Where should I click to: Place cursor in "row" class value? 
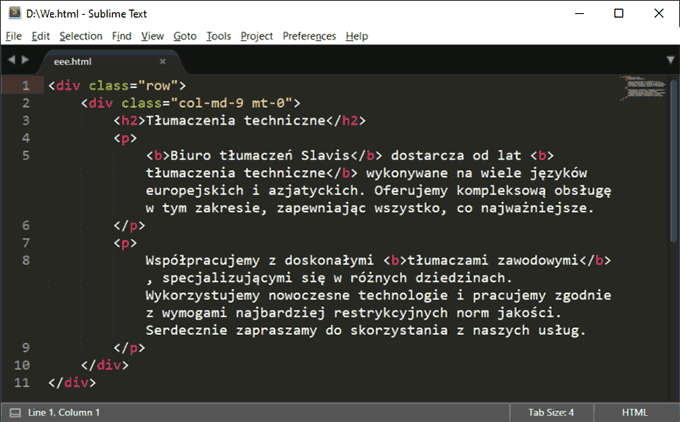[158, 85]
